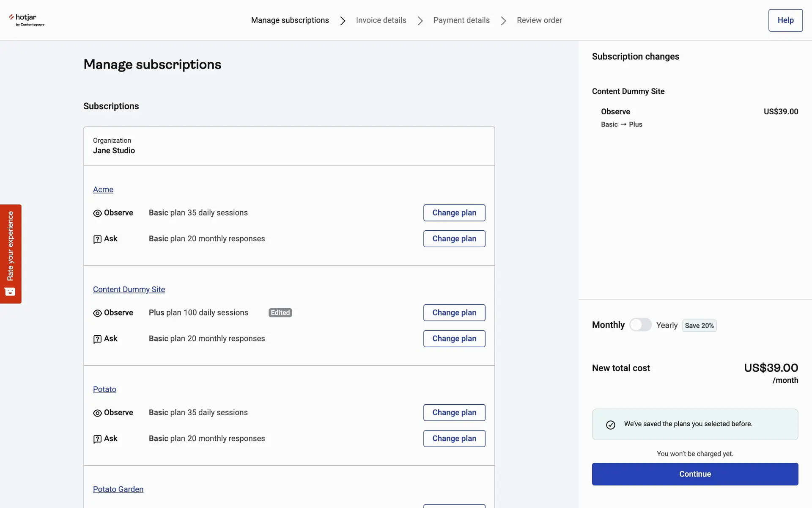Go to the Payment details step
Viewport: 812px width, 508px height.
461,20
